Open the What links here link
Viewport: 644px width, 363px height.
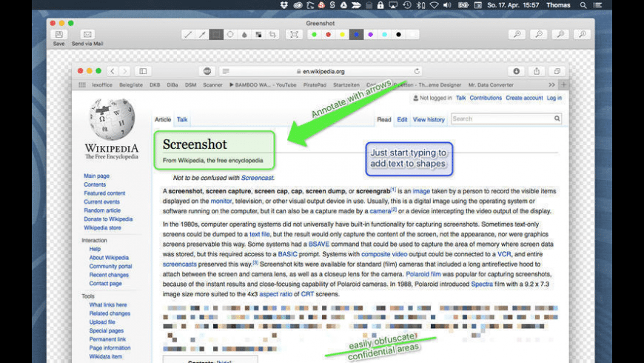pos(108,304)
